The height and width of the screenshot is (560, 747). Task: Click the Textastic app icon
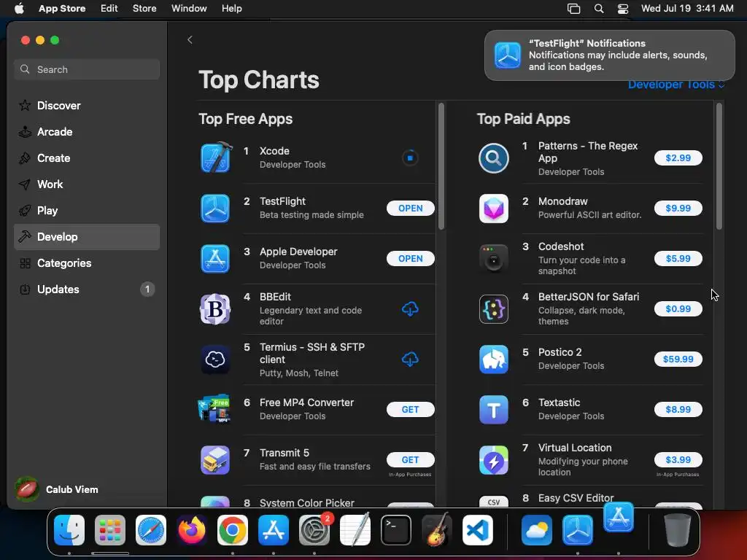(x=494, y=410)
